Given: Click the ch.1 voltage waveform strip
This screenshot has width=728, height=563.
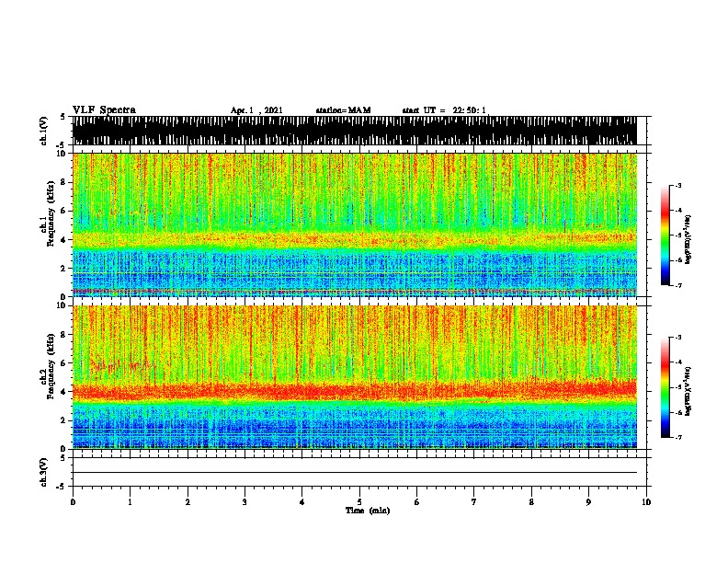Looking at the screenshot, I should click(354, 131).
